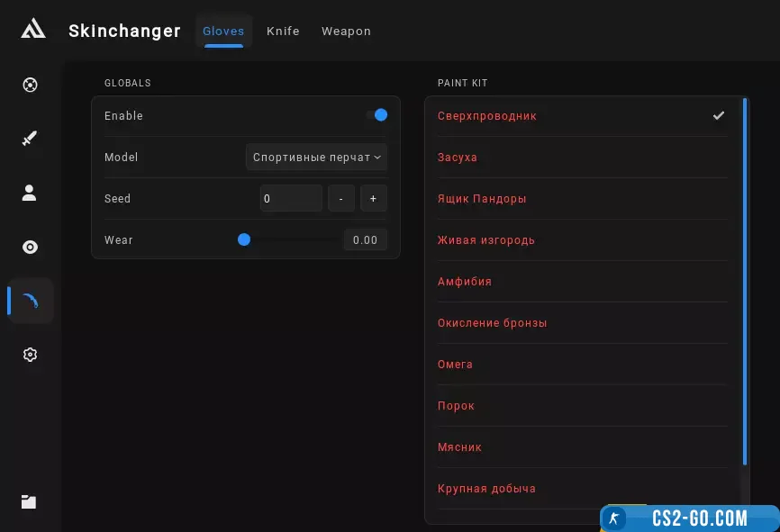Open the configs folder icon at bottom
780x532 pixels.
(29, 502)
